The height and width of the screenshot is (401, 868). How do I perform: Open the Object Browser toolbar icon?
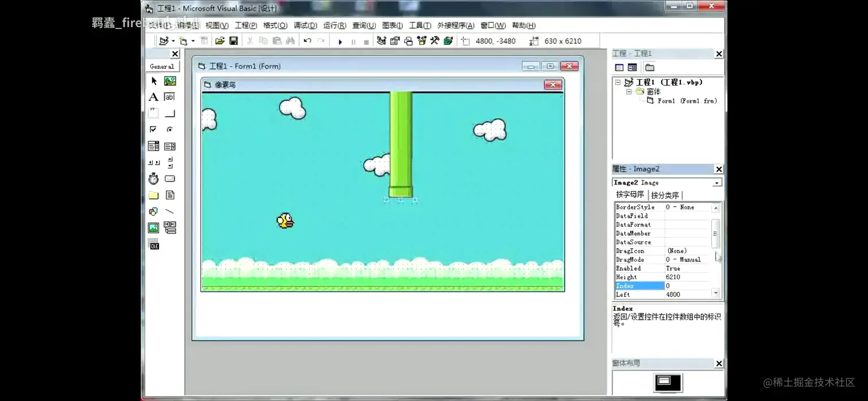pos(422,41)
